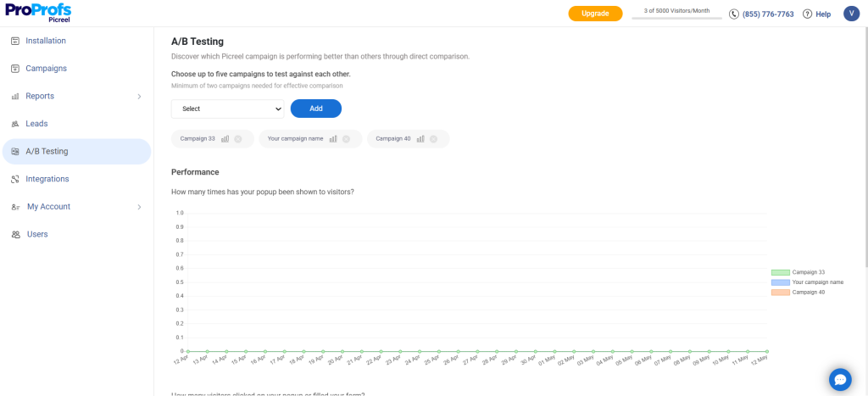Viewport: 868px width, 396px height.
Task: Open the live chat bubble
Action: pos(839,378)
